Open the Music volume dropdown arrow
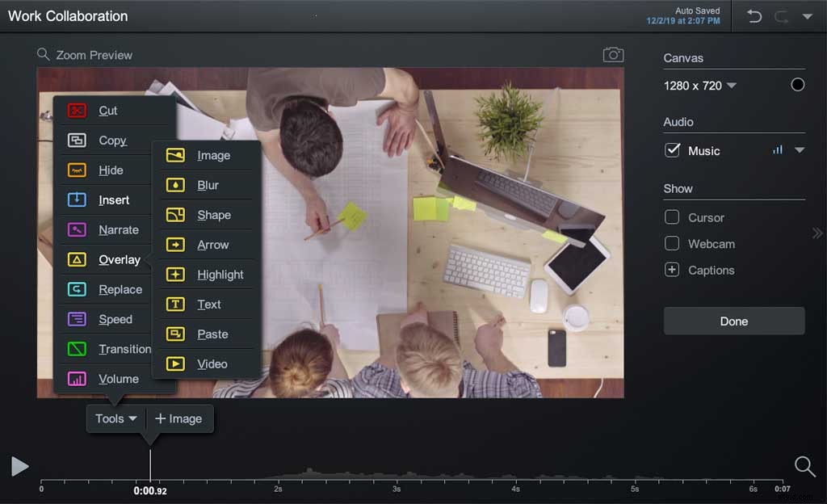This screenshot has width=827, height=504. 800,150
